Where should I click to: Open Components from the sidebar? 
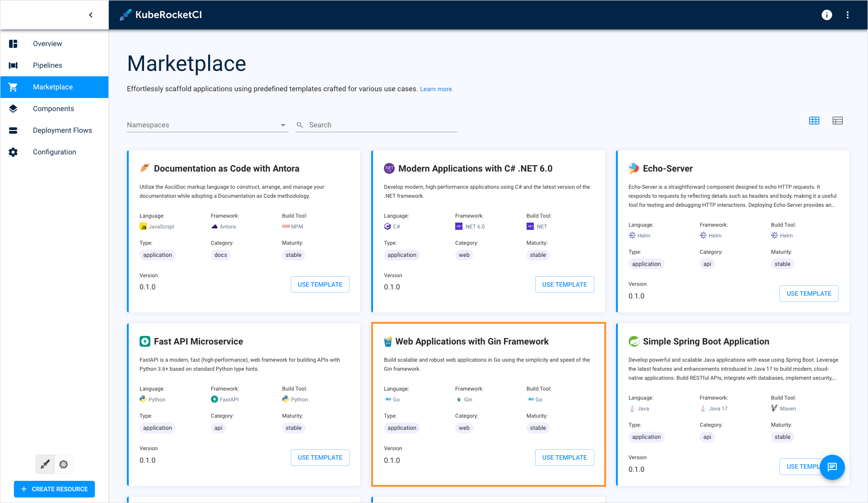(x=53, y=108)
